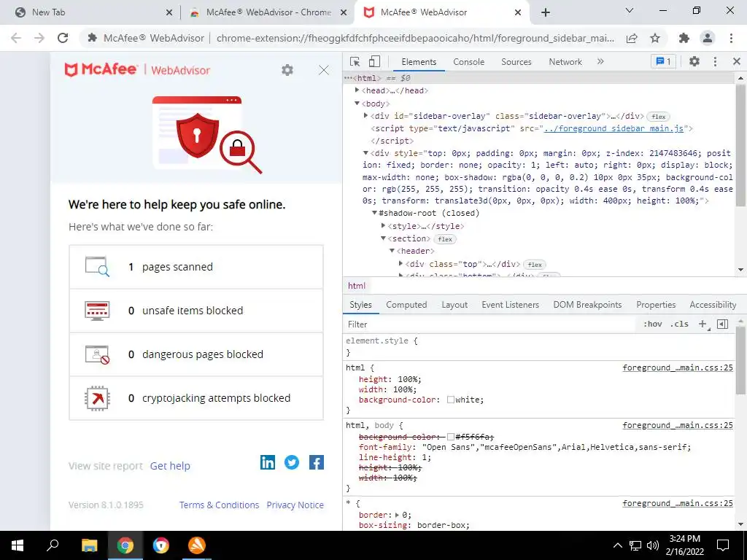Switch to the Console tab
The width and height of the screenshot is (747, 560).
pos(469,62)
